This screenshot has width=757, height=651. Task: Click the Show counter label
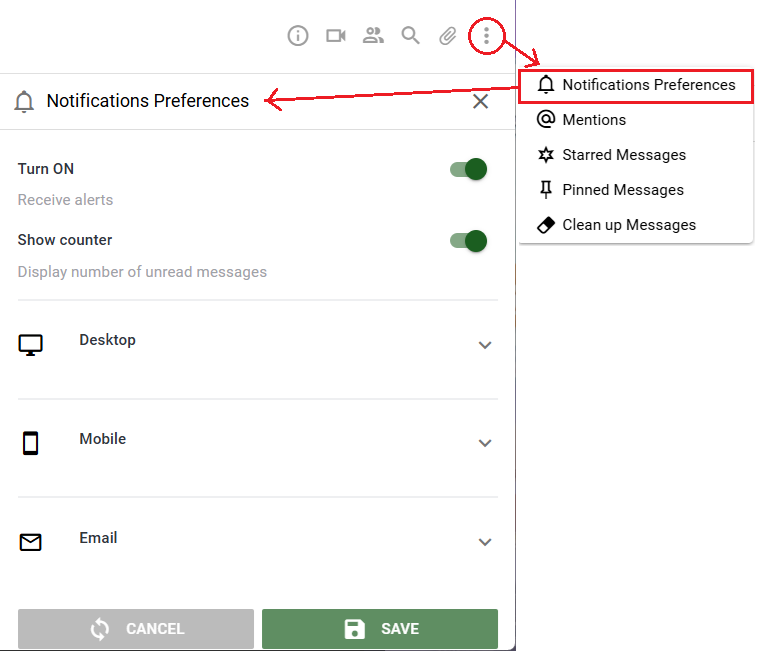(x=65, y=240)
